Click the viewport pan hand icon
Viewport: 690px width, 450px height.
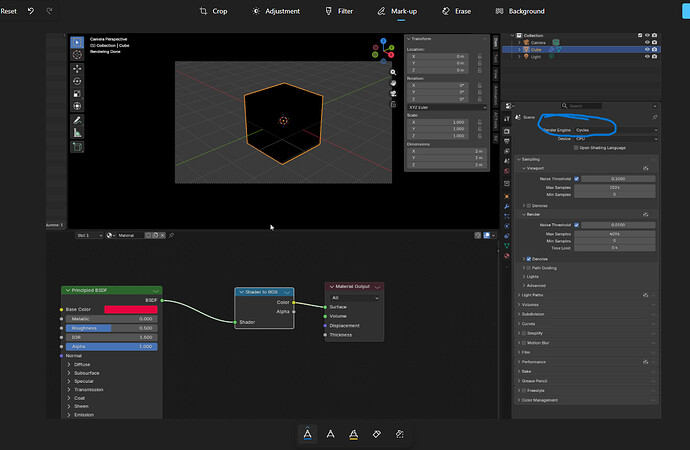tap(393, 83)
